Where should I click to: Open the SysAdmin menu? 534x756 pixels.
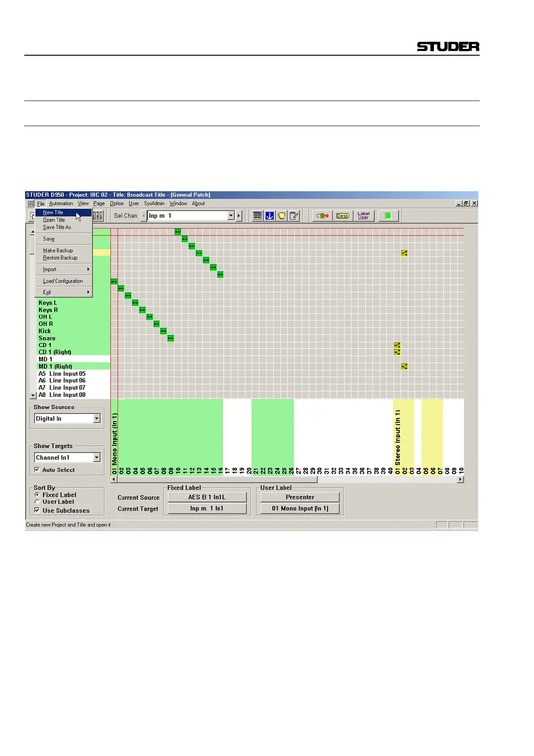(x=154, y=203)
